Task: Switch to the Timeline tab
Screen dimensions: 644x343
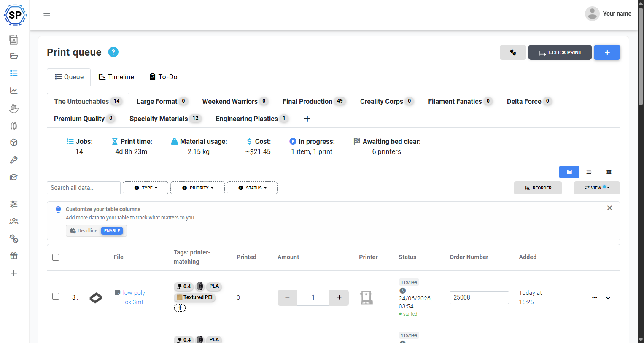Action: click(116, 77)
